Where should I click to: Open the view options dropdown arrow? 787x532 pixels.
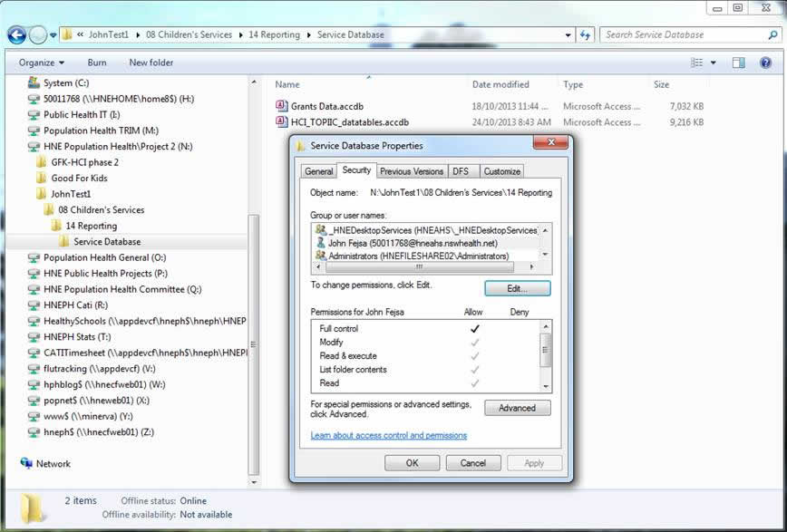pyautogui.click(x=714, y=63)
